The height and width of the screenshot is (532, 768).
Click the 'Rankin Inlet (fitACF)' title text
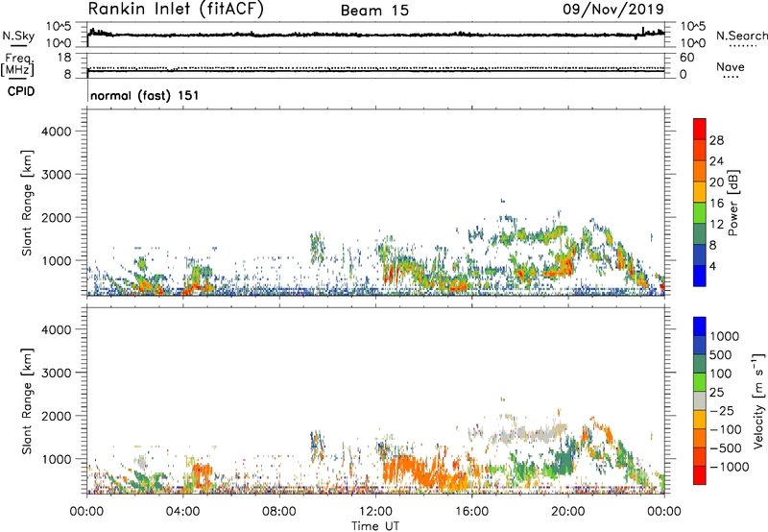[176, 9]
